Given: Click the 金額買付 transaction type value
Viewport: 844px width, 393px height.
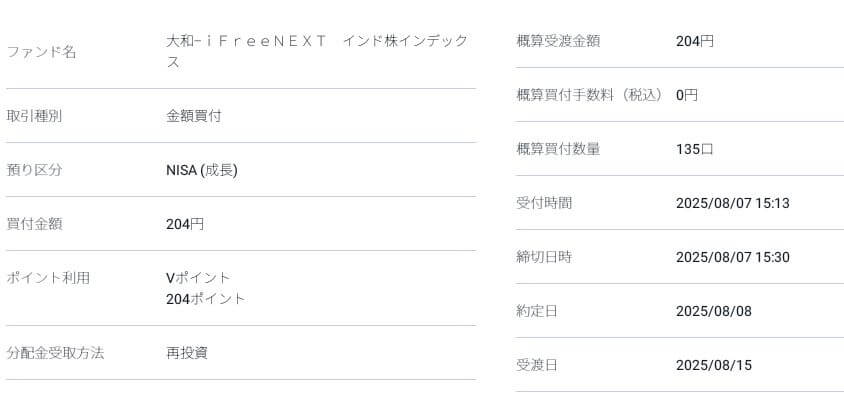Looking at the screenshot, I should pyautogui.click(x=193, y=116).
